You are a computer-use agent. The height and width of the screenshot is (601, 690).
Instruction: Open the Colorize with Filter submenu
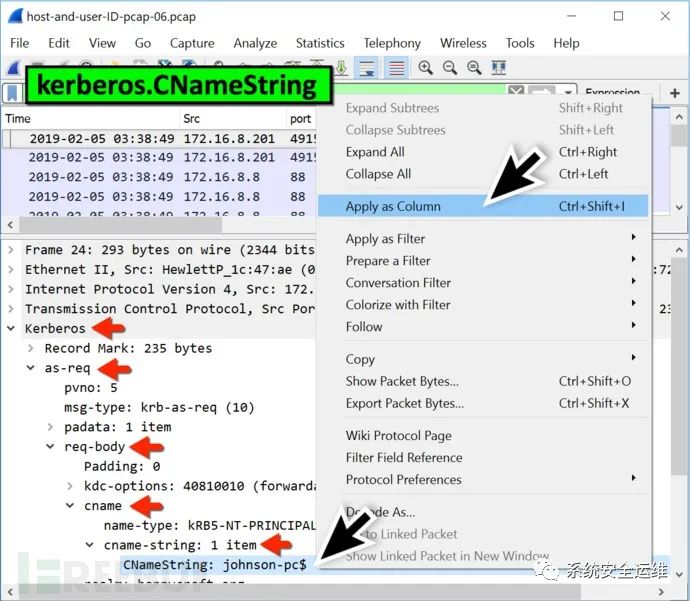483,304
